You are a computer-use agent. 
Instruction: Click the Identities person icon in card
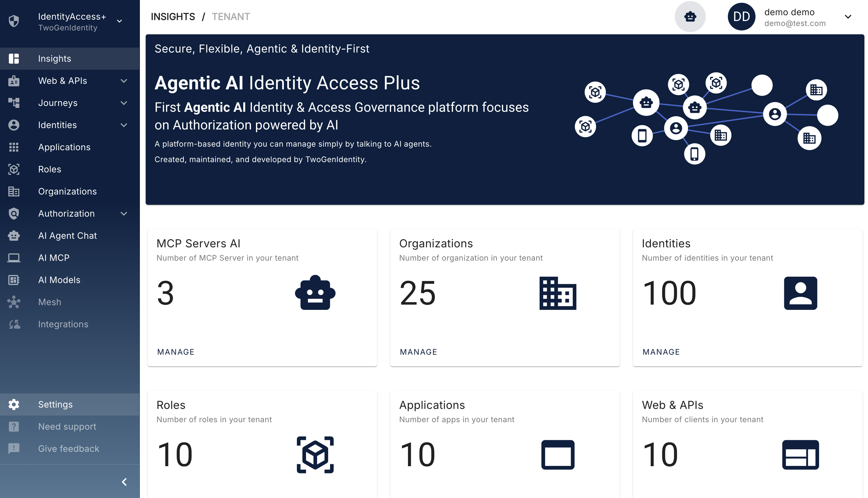pyautogui.click(x=800, y=293)
